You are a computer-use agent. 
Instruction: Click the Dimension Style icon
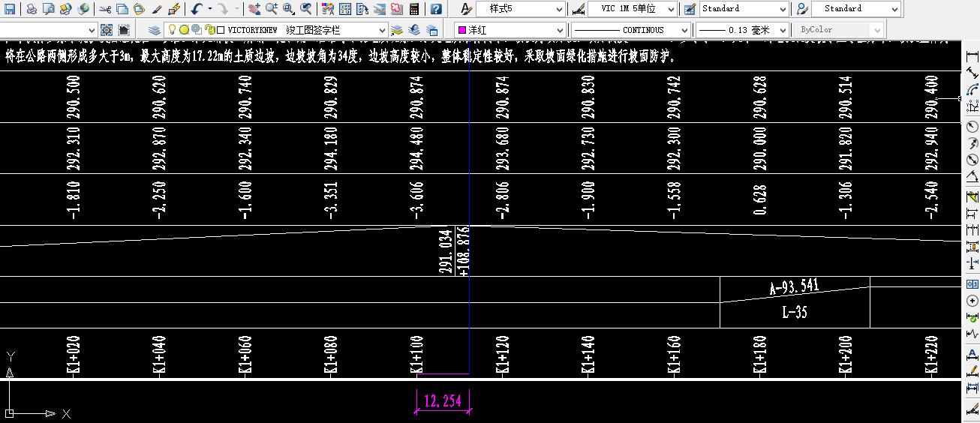tap(578, 9)
